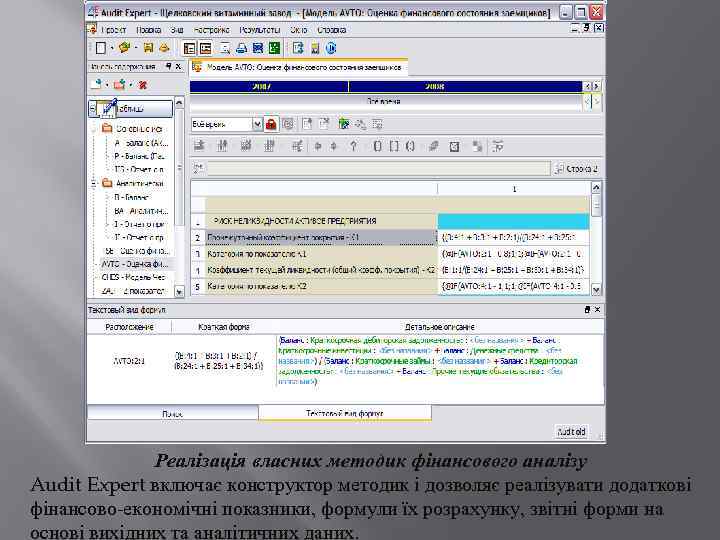Click the dropdown arrow beside the open folder icon

(136, 48)
